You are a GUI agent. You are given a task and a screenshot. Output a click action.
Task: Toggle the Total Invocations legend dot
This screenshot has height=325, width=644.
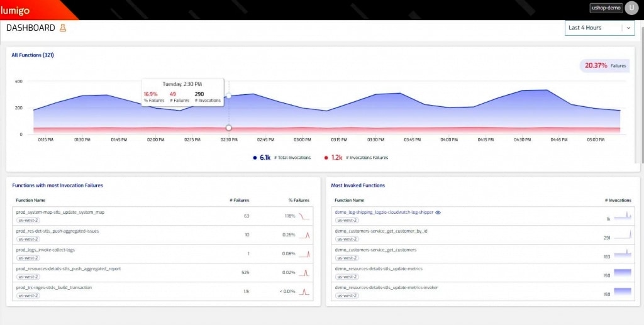pyautogui.click(x=255, y=158)
